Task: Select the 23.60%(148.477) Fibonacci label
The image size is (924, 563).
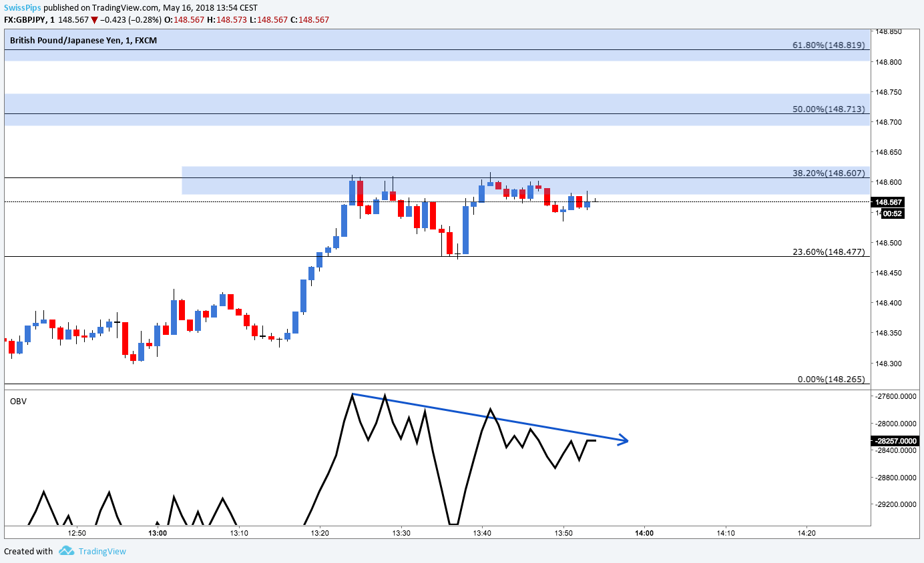Action: click(x=828, y=251)
